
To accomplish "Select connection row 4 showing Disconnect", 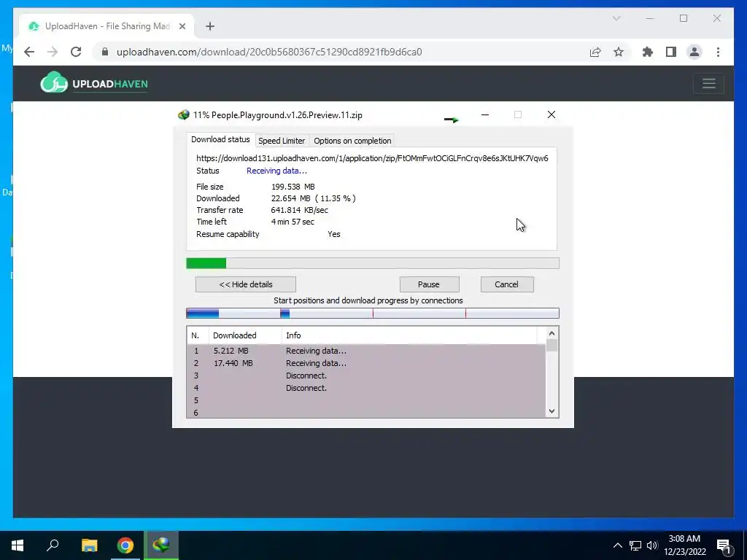I will [x=366, y=388].
